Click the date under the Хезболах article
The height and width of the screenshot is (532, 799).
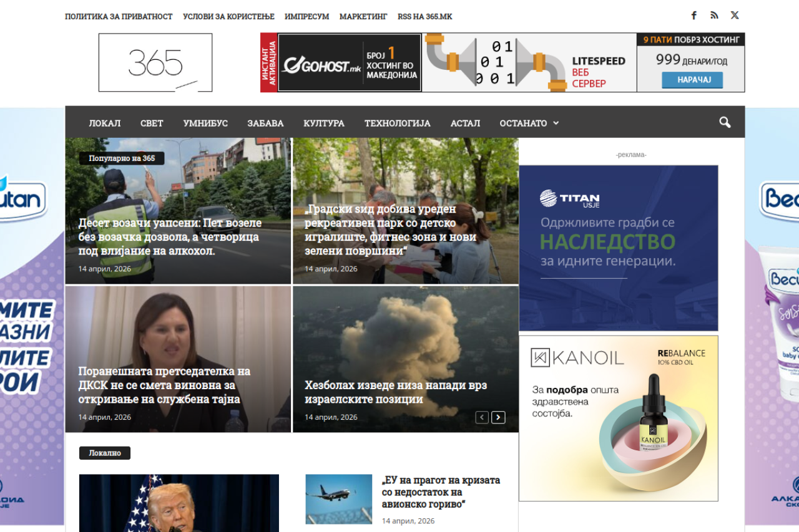331,417
